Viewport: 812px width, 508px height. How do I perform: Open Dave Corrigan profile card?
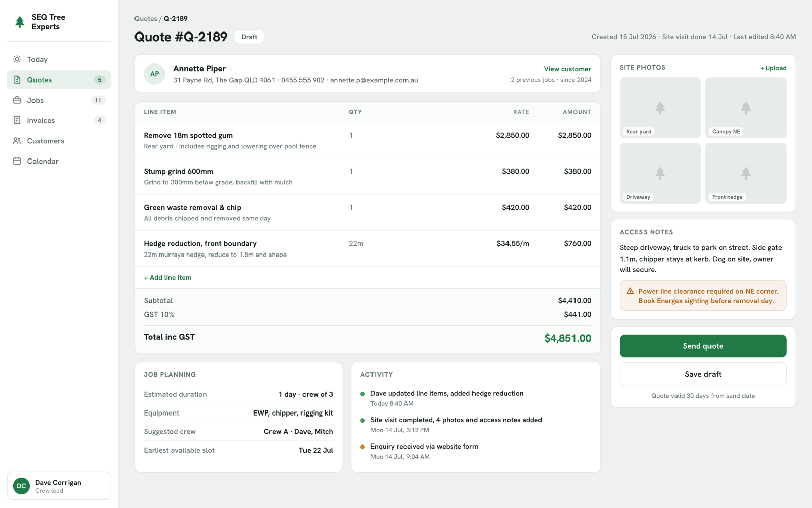[x=59, y=486]
